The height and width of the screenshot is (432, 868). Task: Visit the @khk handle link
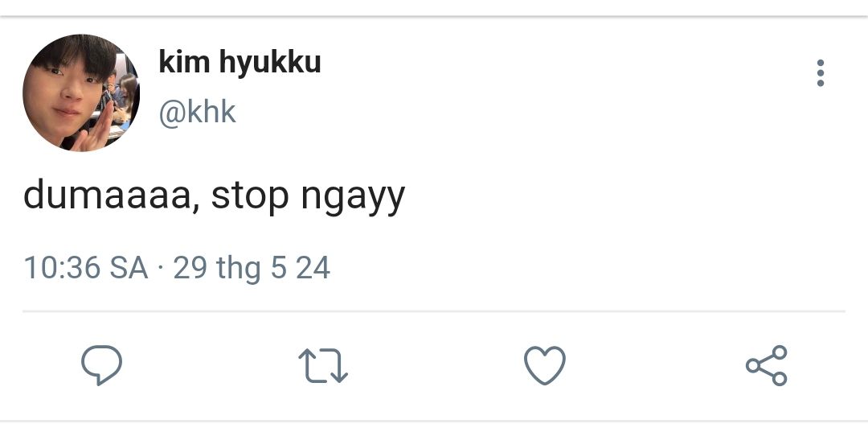coord(197,113)
